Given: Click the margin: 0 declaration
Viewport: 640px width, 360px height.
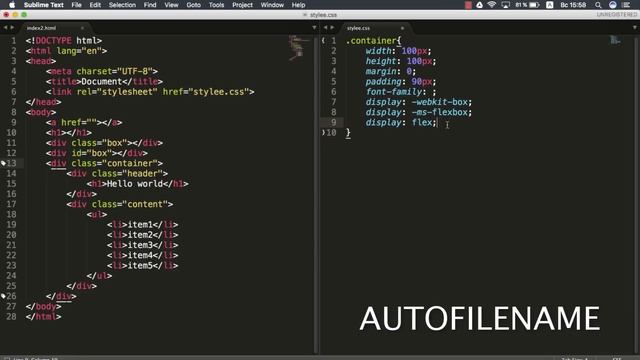Looking at the screenshot, I should 391,71.
